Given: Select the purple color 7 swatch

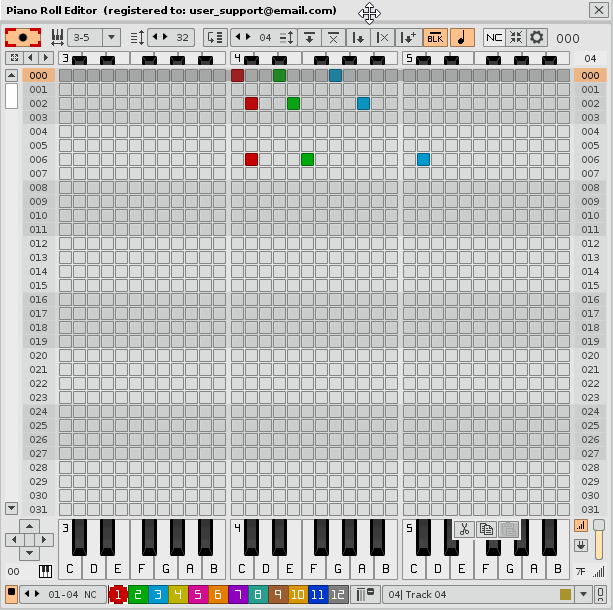Looking at the screenshot, I should coord(238,595).
